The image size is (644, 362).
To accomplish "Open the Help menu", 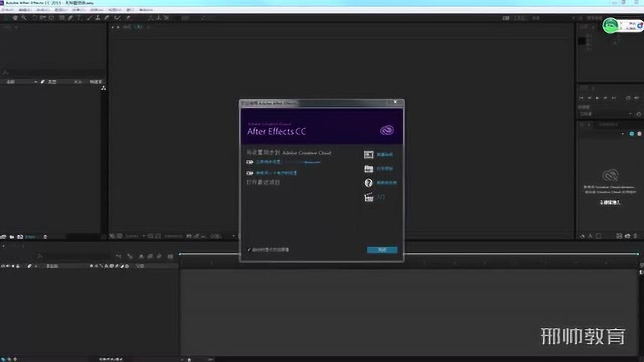I will (146, 10).
